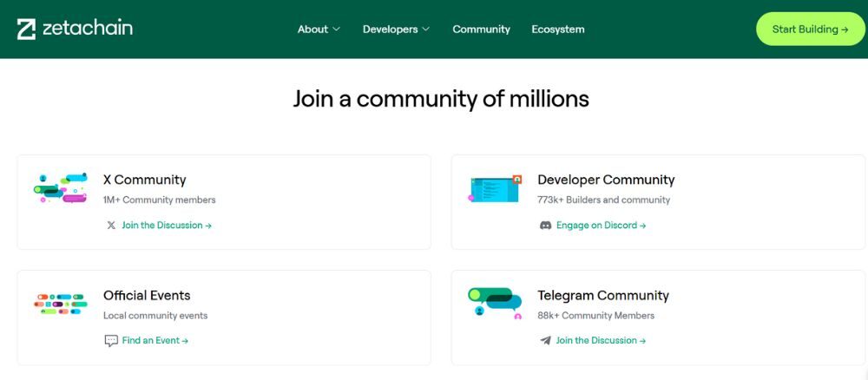
Task: Follow the 'Engage on Discord' link
Action: [x=602, y=225]
